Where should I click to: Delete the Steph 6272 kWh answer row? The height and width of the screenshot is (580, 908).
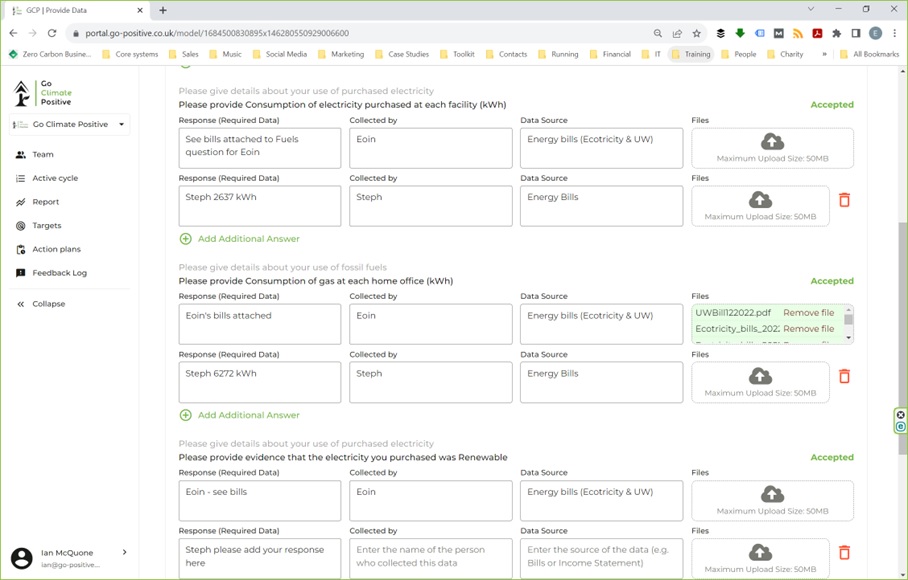844,377
